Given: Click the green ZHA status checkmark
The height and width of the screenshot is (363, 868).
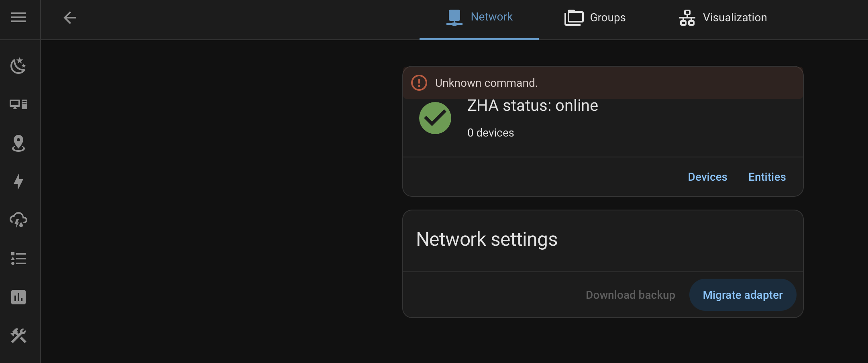Looking at the screenshot, I should pyautogui.click(x=435, y=118).
